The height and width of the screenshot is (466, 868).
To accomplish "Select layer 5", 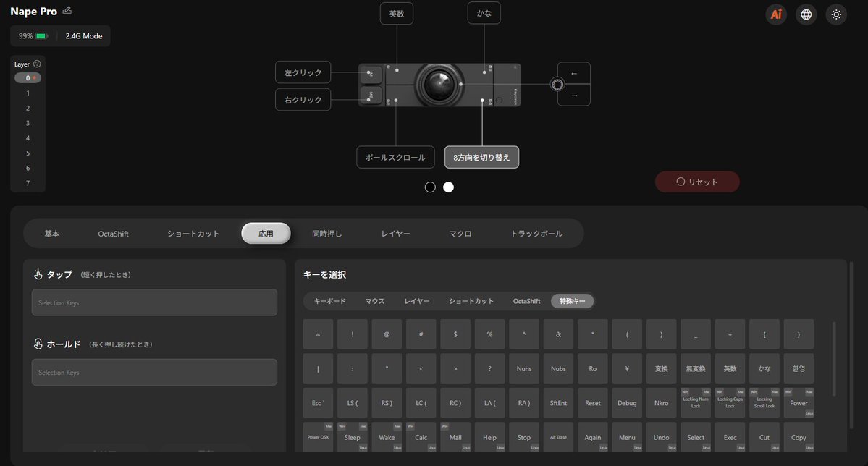I will tap(28, 153).
